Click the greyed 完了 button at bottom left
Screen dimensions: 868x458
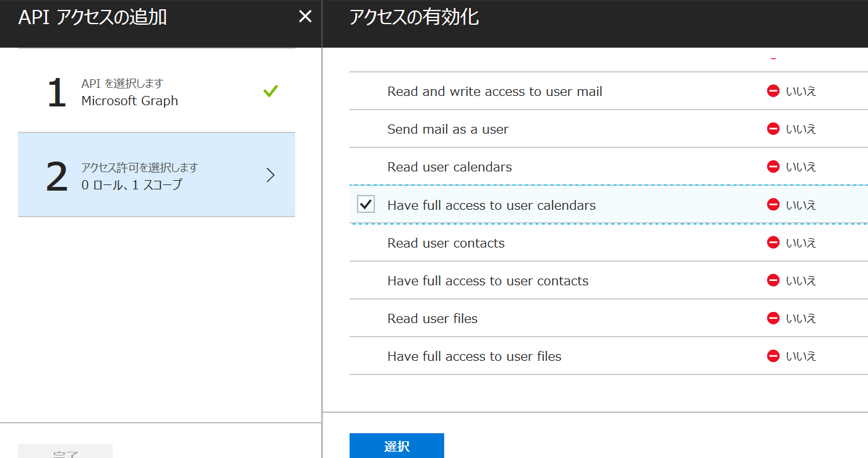(x=65, y=452)
